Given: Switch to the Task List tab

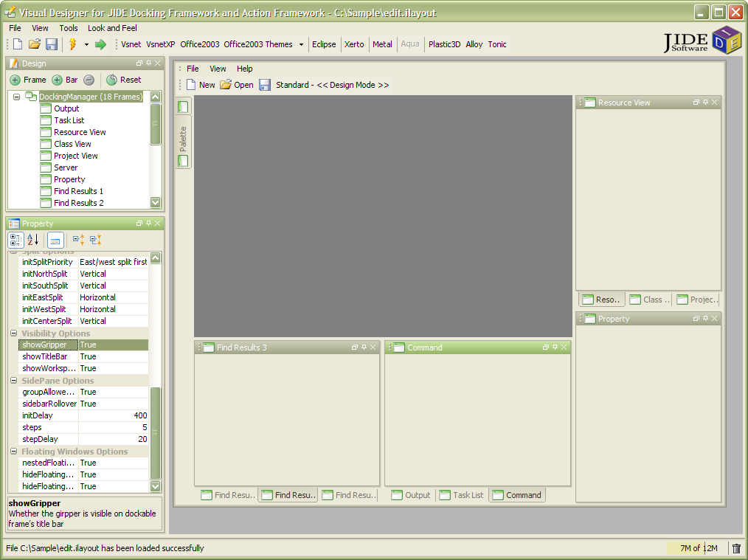Looking at the screenshot, I should 461,495.
